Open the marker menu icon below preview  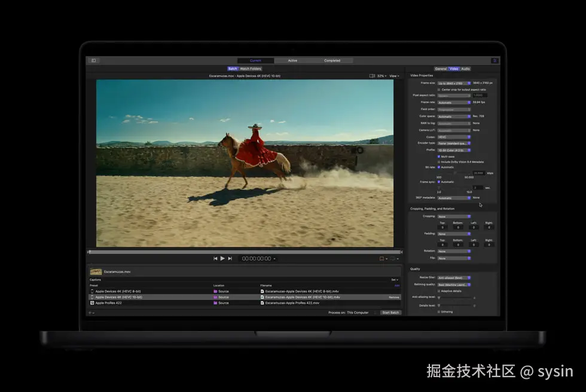pyautogui.click(x=381, y=258)
